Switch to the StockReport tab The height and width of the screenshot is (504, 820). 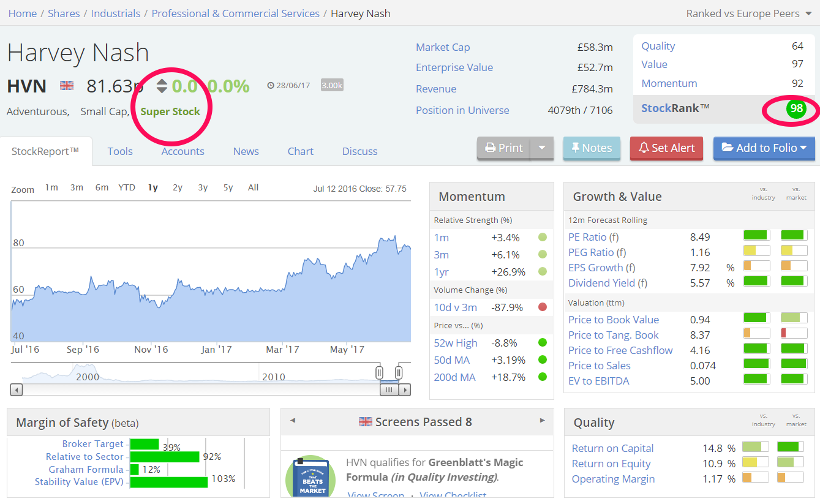click(x=45, y=151)
